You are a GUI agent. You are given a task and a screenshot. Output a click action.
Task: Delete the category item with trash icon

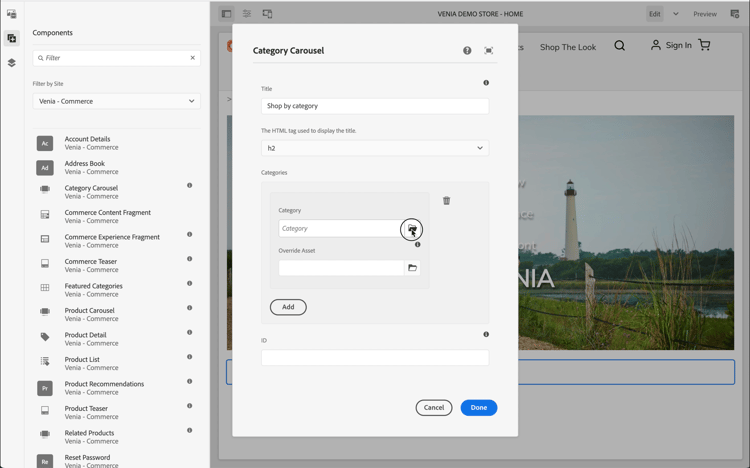coord(446,201)
